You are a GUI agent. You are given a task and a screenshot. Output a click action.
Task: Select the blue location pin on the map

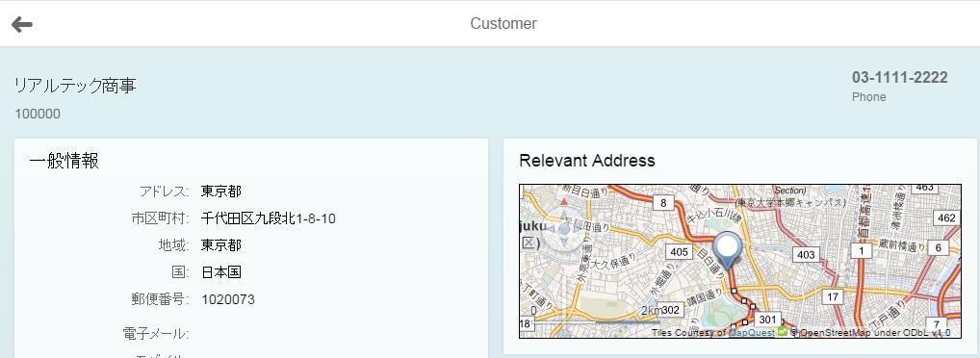click(728, 251)
